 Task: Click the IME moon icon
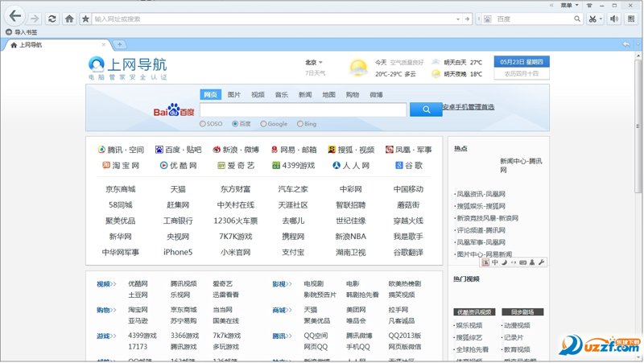pyautogui.click(x=505, y=262)
